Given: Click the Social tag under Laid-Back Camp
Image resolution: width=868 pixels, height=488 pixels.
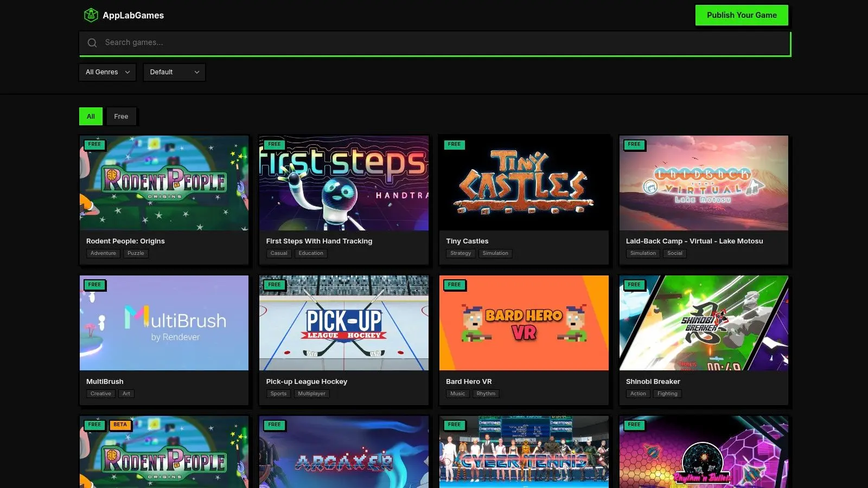Looking at the screenshot, I should tap(674, 253).
